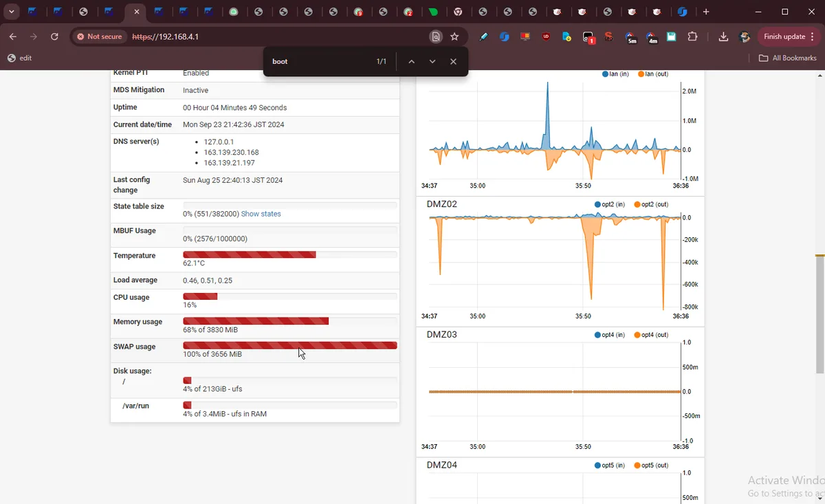Close the find-in-page bar

(453, 62)
